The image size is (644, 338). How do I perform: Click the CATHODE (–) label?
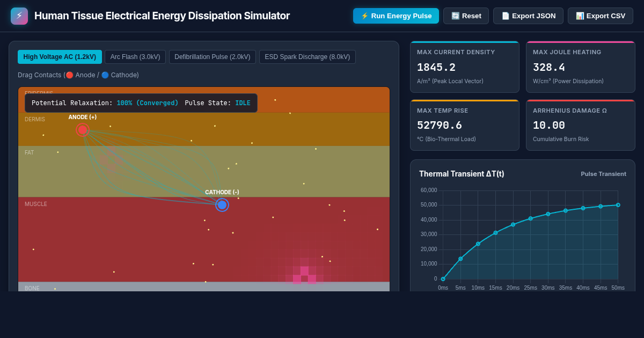[222, 192]
